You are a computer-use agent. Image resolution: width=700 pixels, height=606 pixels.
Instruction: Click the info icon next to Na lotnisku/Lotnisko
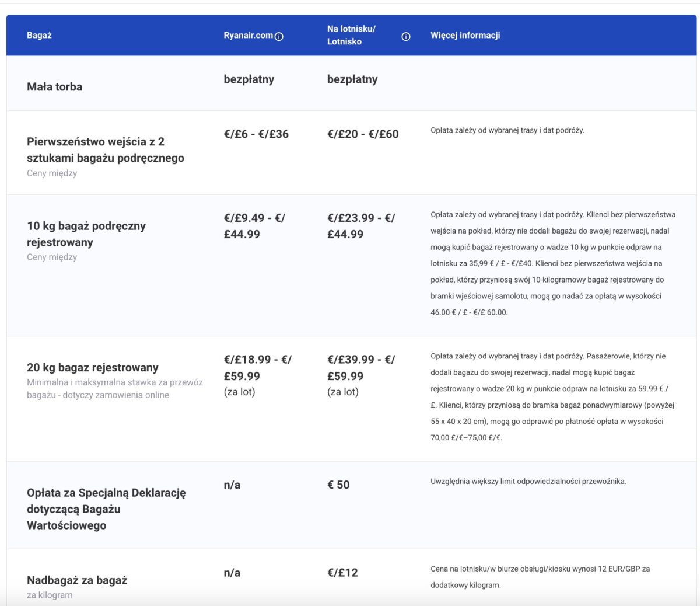[x=406, y=37]
